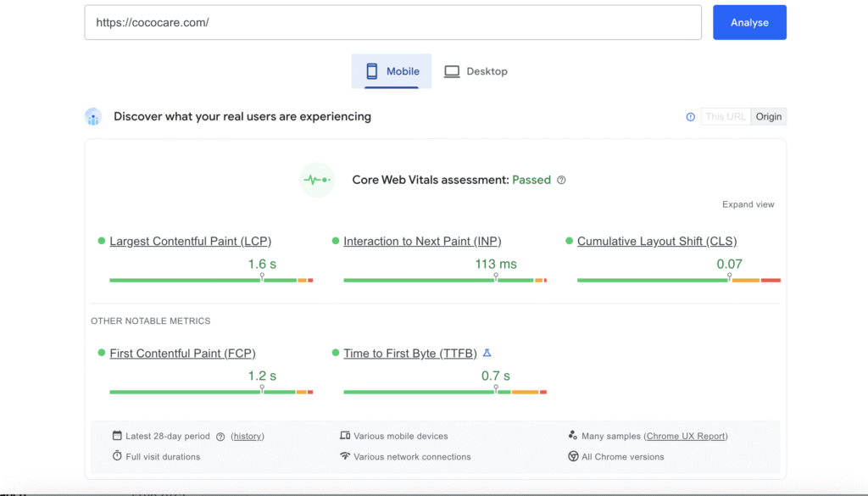Click the real users experience report icon
The height and width of the screenshot is (496, 868).
click(93, 117)
